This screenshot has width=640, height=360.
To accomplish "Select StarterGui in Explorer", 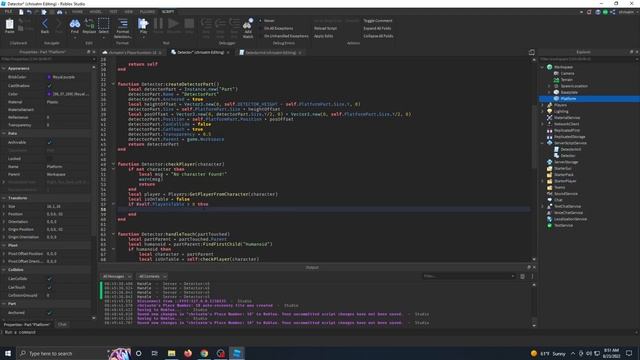I will [562, 168].
